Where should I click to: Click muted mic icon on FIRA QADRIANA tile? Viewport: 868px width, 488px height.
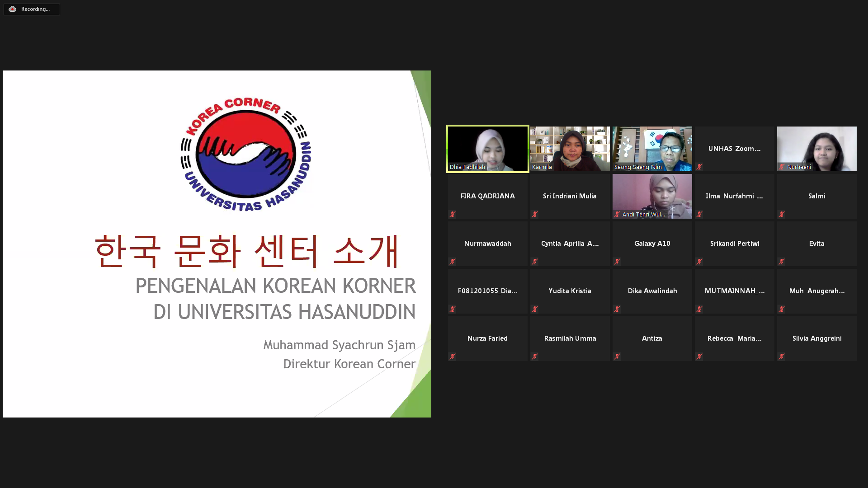point(453,214)
